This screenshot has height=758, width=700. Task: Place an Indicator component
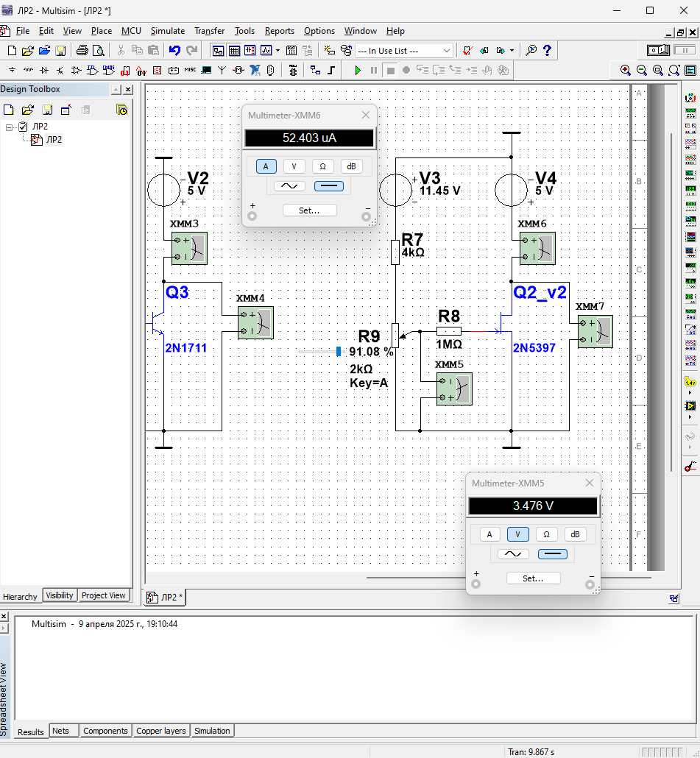point(157,71)
